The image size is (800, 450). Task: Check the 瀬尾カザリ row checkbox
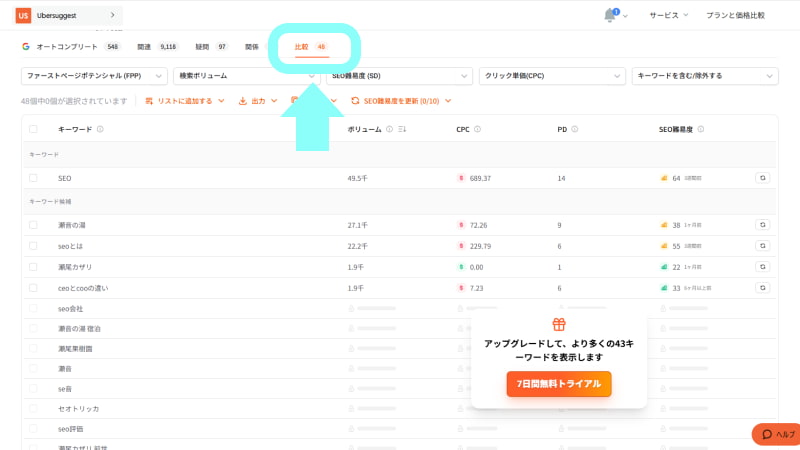33,267
